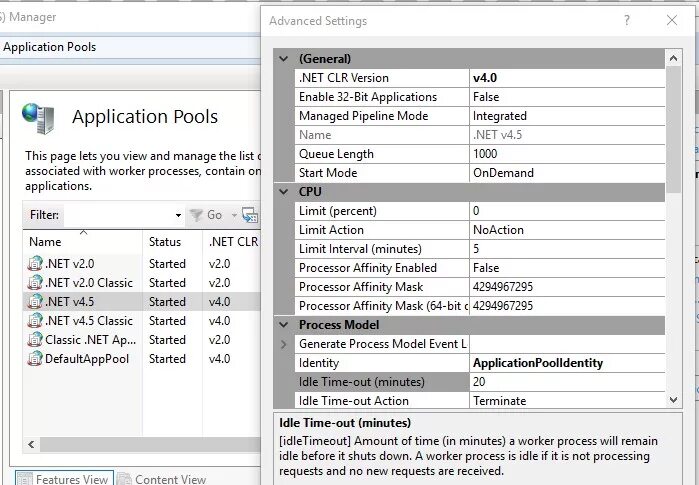The height and width of the screenshot is (485, 699).
Task: Click the DefaultAppPool icon
Action: (36, 359)
